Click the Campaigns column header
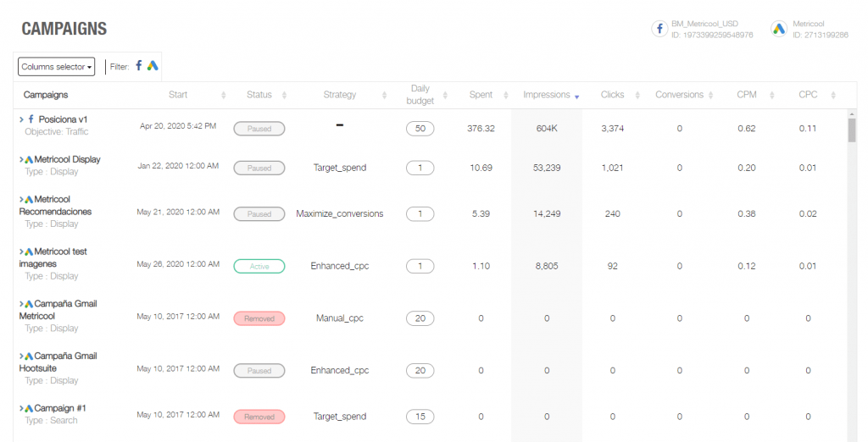The height and width of the screenshot is (442, 868). [46, 95]
